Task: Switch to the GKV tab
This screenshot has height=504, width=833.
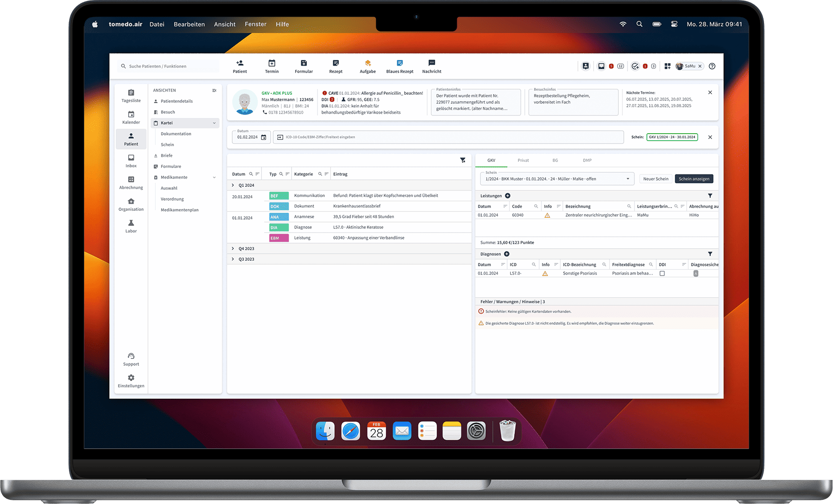Action: tap(491, 160)
